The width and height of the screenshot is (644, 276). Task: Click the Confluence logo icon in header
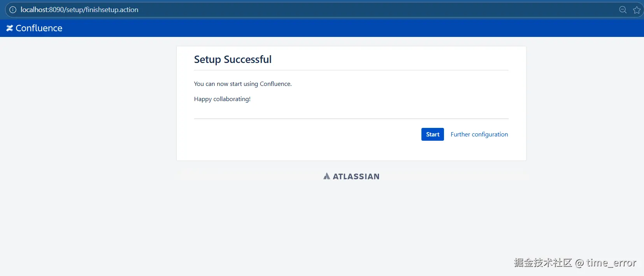pos(10,28)
